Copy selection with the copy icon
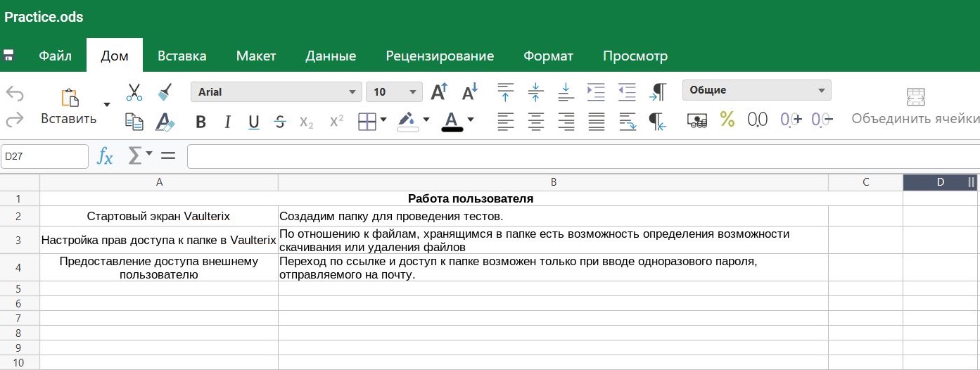Image resolution: width=980 pixels, height=370 pixels. tap(134, 122)
